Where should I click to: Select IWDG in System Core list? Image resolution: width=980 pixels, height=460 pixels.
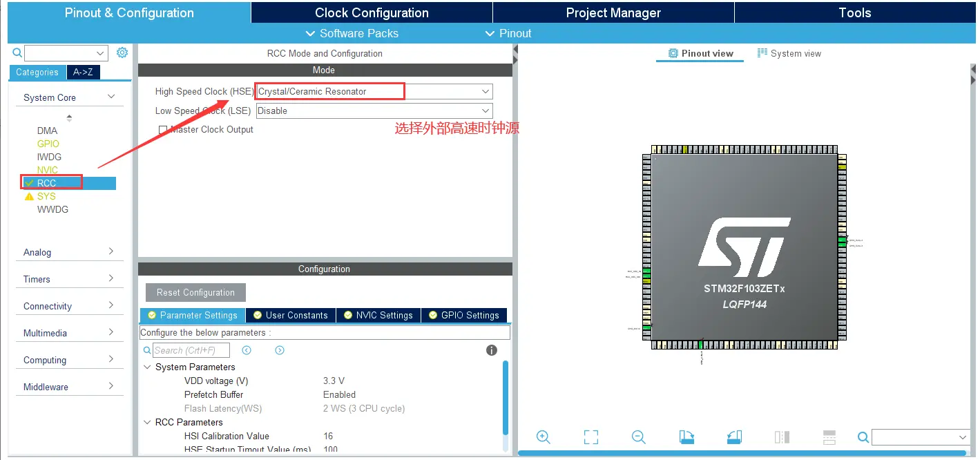click(50, 157)
